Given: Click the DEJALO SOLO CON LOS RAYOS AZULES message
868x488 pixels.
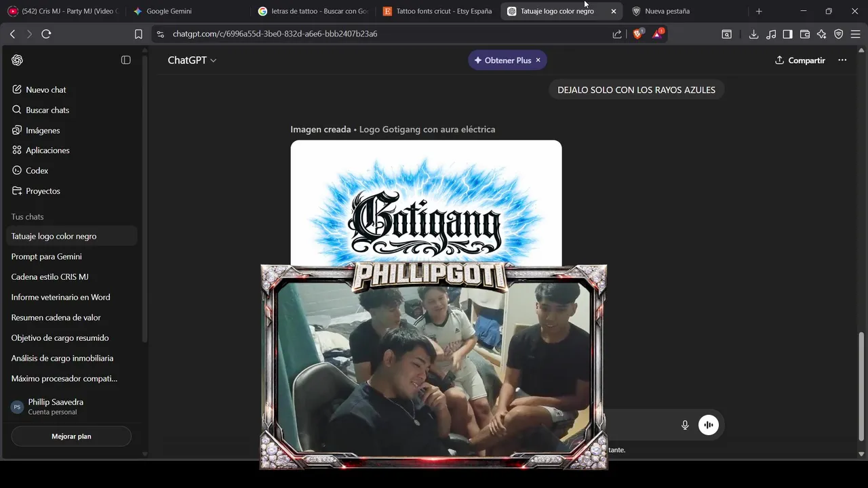Looking at the screenshot, I should 636,89.
